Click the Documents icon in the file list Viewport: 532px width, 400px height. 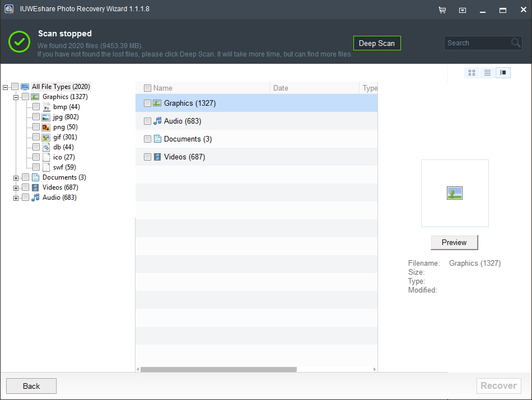click(157, 139)
